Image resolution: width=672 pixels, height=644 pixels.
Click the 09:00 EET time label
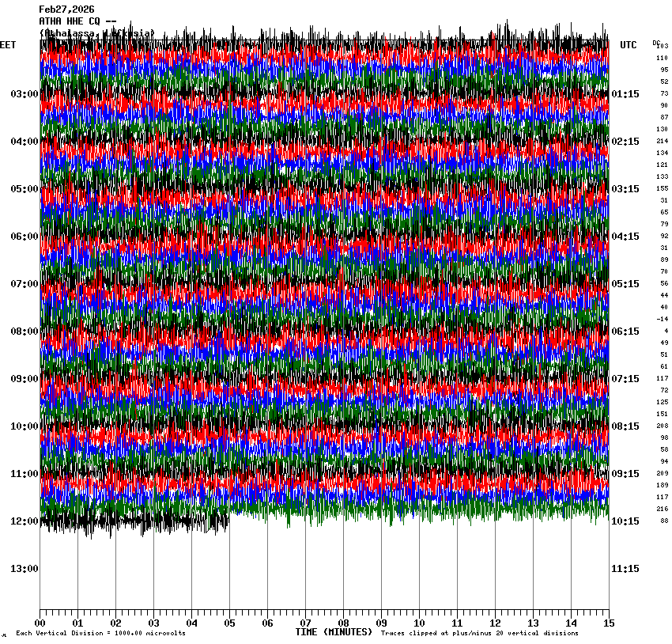point(24,379)
